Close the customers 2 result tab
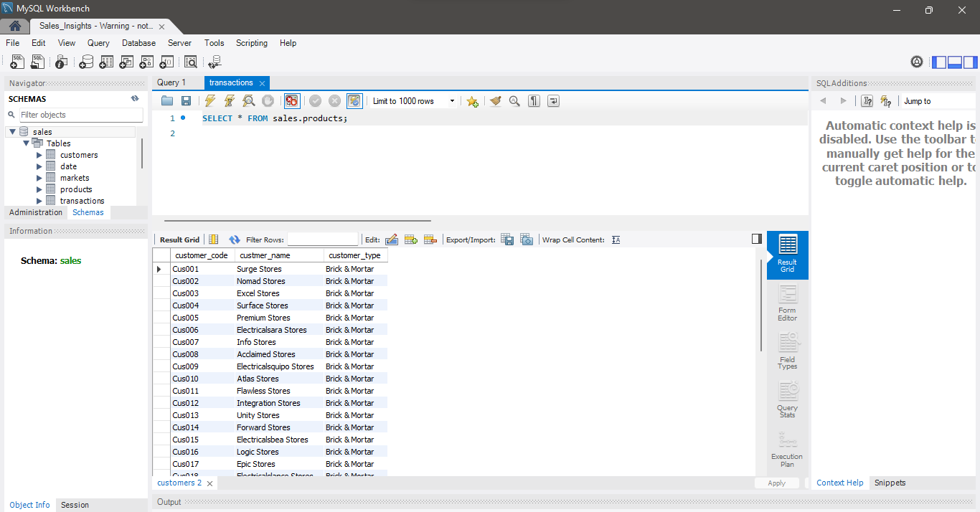Image resolution: width=980 pixels, height=512 pixels. pyautogui.click(x=209, y=483)
